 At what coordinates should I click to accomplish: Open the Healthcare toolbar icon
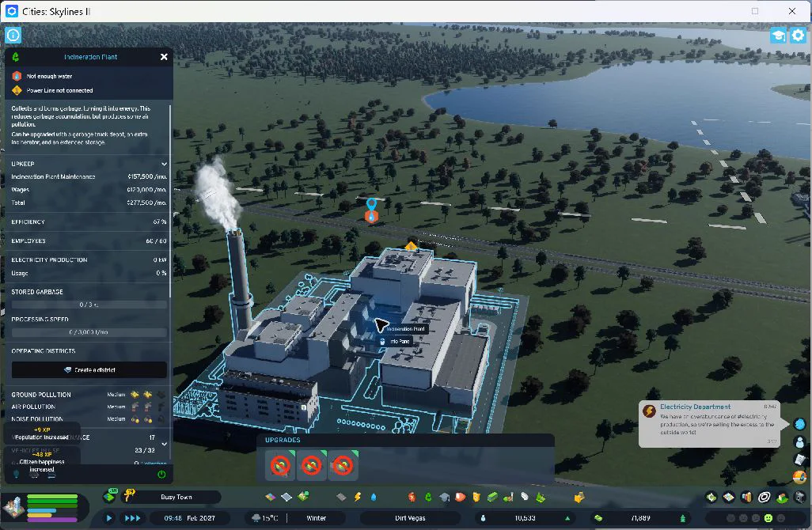coord(412,497)
